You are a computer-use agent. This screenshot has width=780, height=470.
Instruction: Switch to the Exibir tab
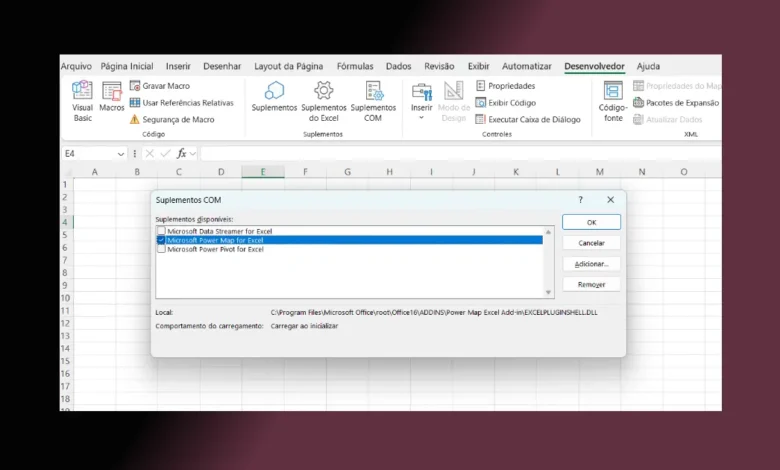tap(479, 66)
